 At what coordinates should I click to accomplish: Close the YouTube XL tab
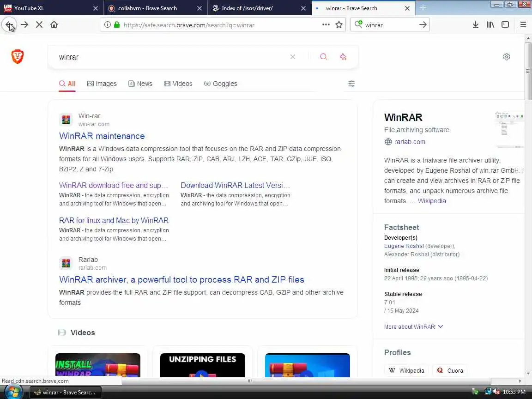96,8
